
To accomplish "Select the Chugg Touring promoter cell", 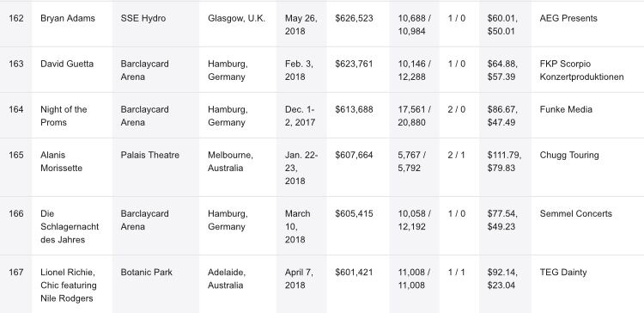I will 569,155.
